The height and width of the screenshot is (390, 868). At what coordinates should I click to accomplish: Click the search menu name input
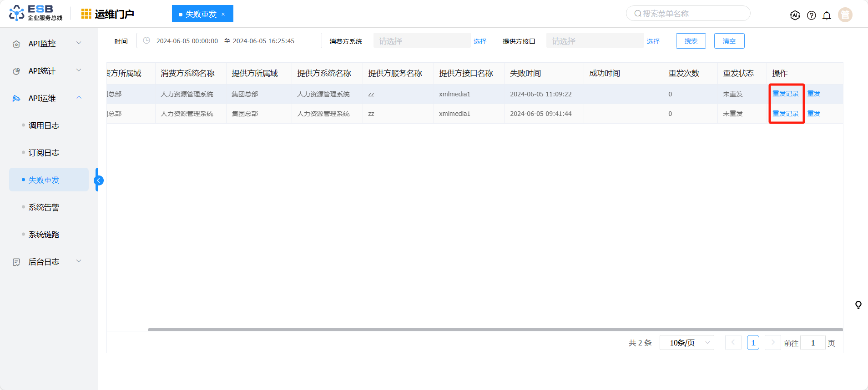click(691, 14)
